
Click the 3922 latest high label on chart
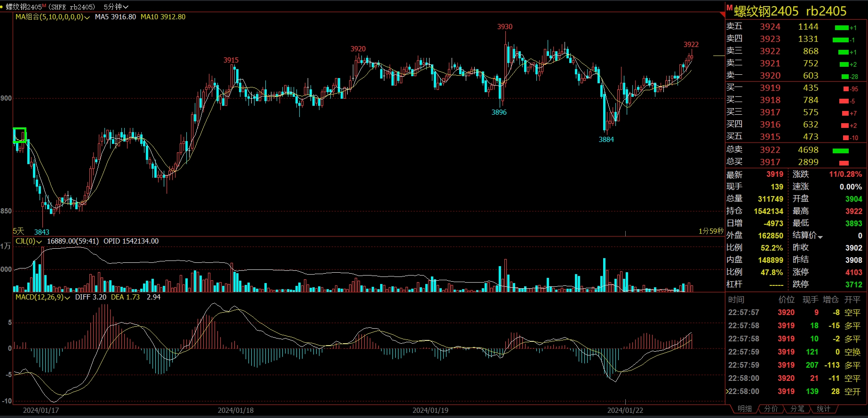click(691, 45)
